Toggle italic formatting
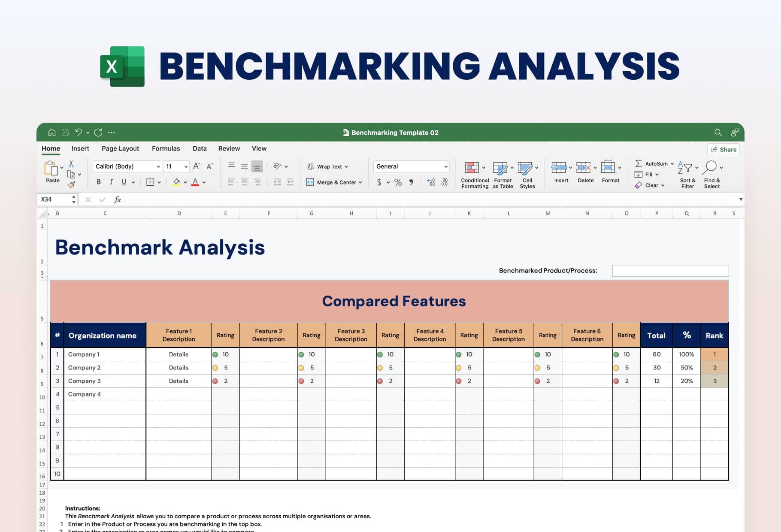 coord(111,182)
